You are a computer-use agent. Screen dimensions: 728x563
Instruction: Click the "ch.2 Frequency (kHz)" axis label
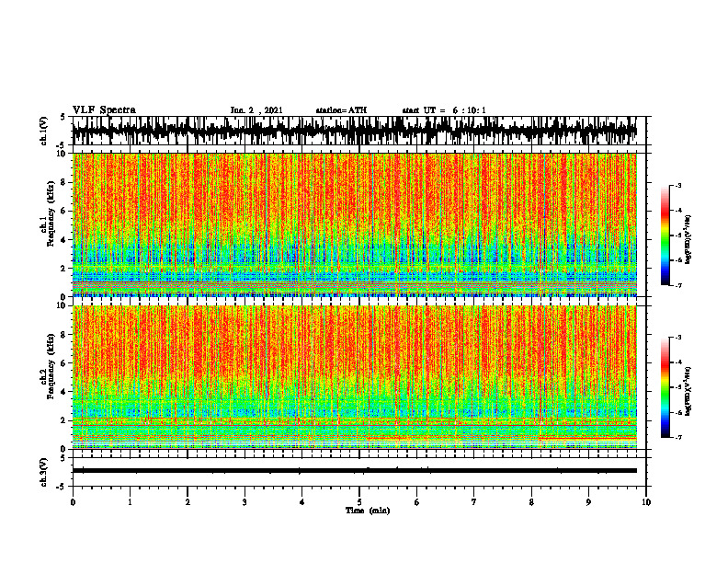point(48,366)
